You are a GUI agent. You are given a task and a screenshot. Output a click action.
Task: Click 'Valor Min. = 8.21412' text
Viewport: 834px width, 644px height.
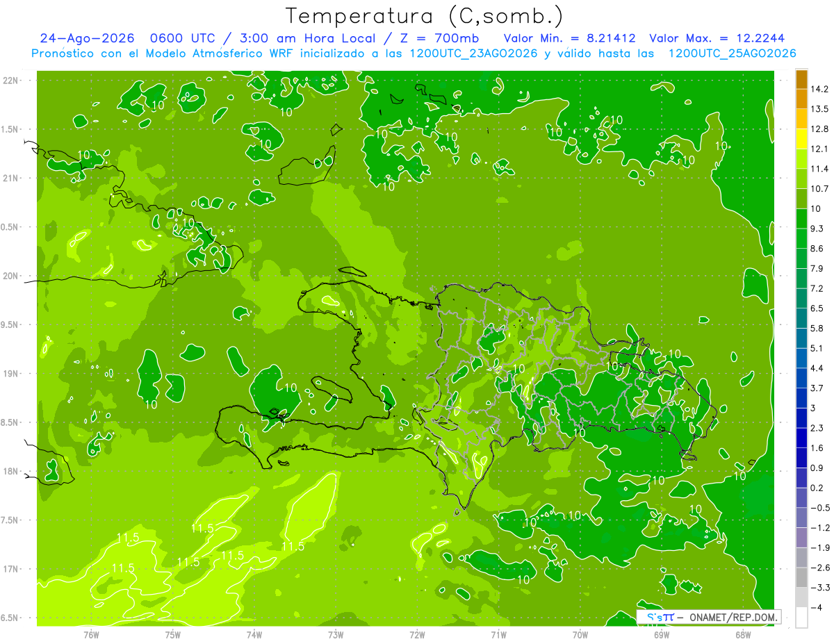tap(570, 39)
